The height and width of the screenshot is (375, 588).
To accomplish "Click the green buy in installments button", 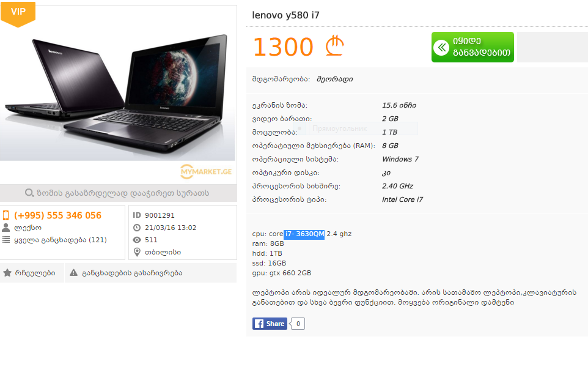I will [472, 47].
